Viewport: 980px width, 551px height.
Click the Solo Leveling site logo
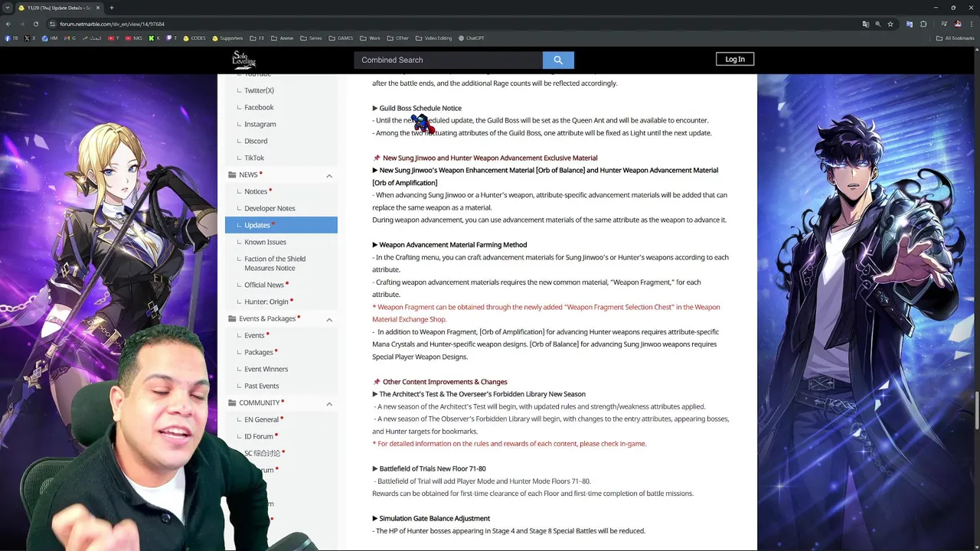pyautogui.click(x=244, y=60)
